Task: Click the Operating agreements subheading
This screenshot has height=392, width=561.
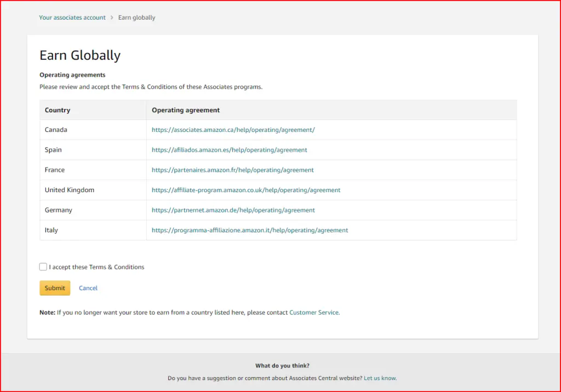Action: 72,75
